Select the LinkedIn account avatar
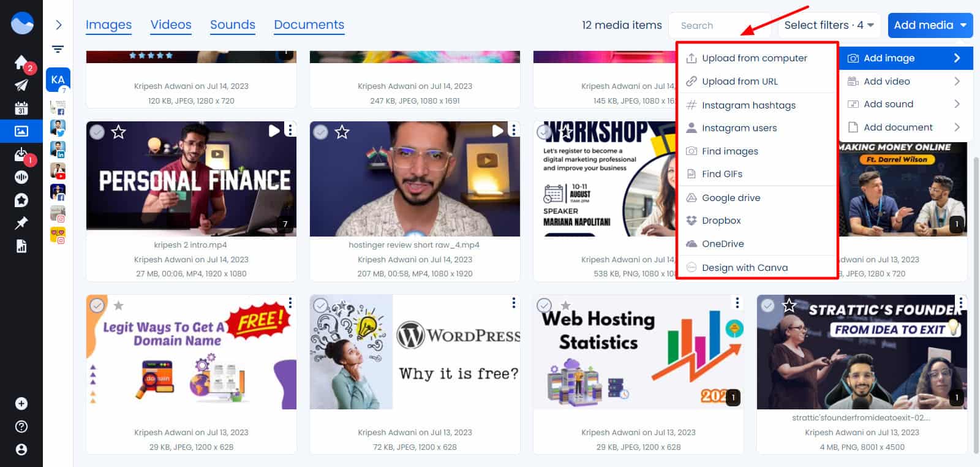Viewport: 980px width, 467px height. (58, 150)
